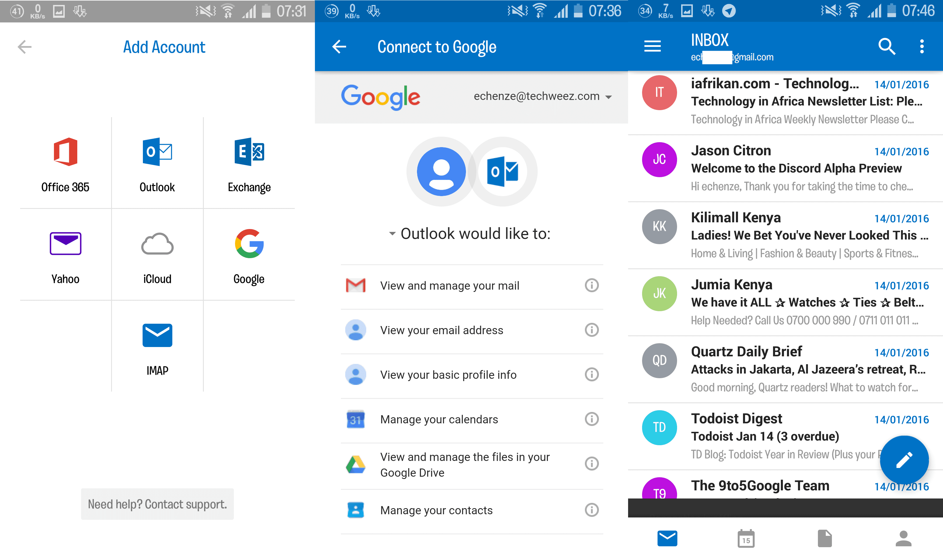
Task: Tap the TD sender avatar
Action: tap(659, 427)
